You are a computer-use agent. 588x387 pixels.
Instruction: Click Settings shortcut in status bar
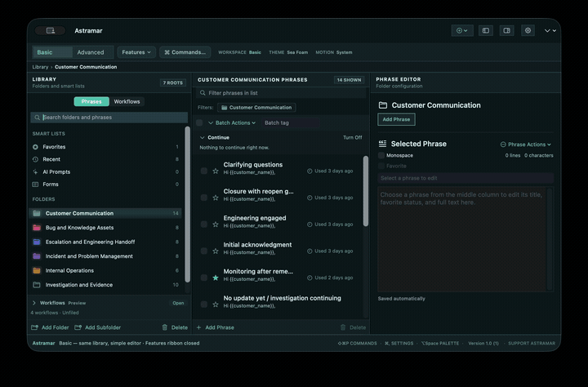pos(399,343)
